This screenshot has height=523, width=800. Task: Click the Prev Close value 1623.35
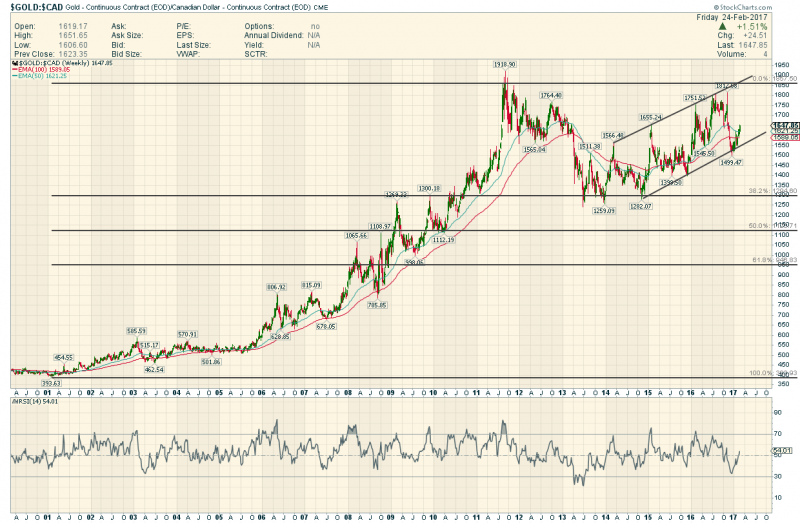click(73, 54)
